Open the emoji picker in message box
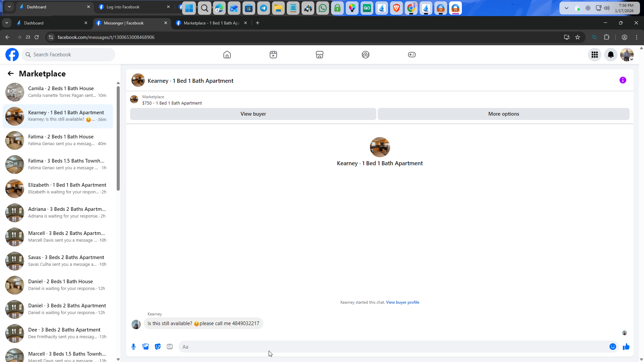 coord(612,347)
